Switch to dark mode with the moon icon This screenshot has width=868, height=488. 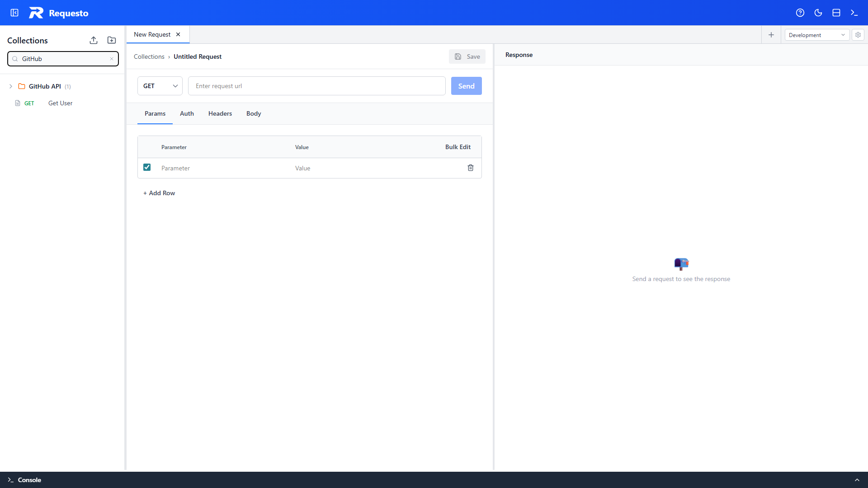click(x=818, y=13)
